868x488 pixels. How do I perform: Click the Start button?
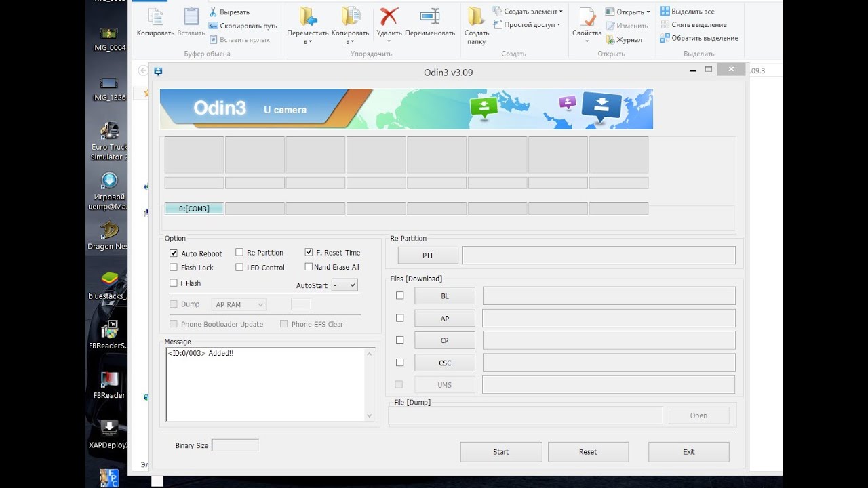(501, 452)
